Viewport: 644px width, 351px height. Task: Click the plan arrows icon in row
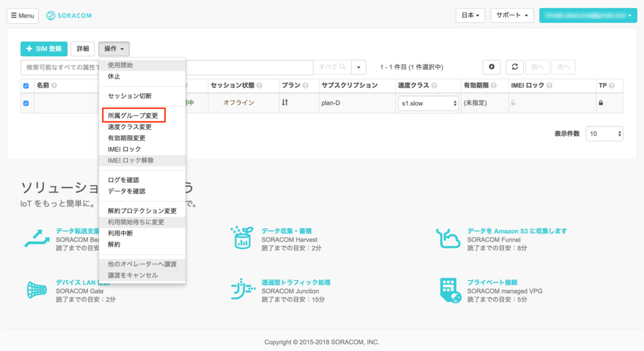pos(285,103)
